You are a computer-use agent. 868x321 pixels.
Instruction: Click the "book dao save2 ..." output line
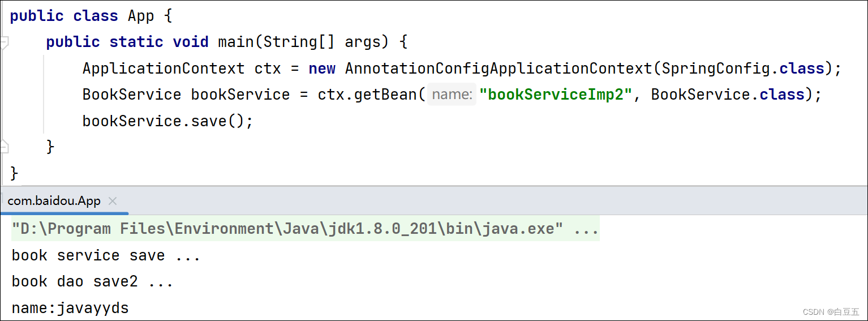(92, 282)
